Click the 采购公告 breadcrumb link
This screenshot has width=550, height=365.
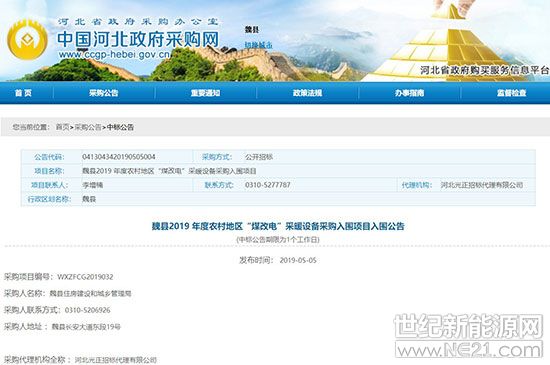(88, 127)
